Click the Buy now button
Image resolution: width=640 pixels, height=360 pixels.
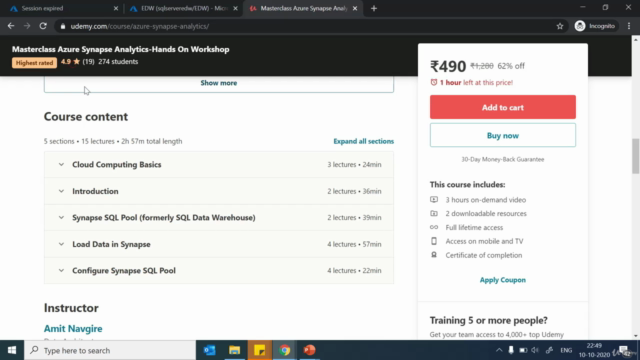point(502,136)
